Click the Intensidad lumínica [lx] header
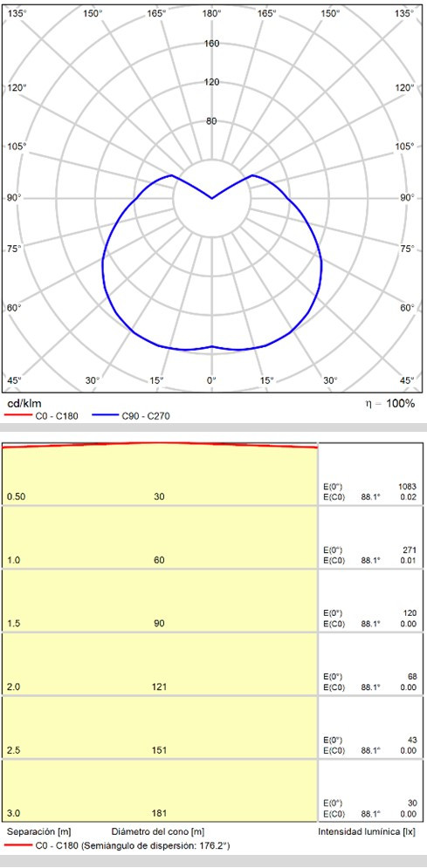This screenshot has width=427, height=868. 366,832
